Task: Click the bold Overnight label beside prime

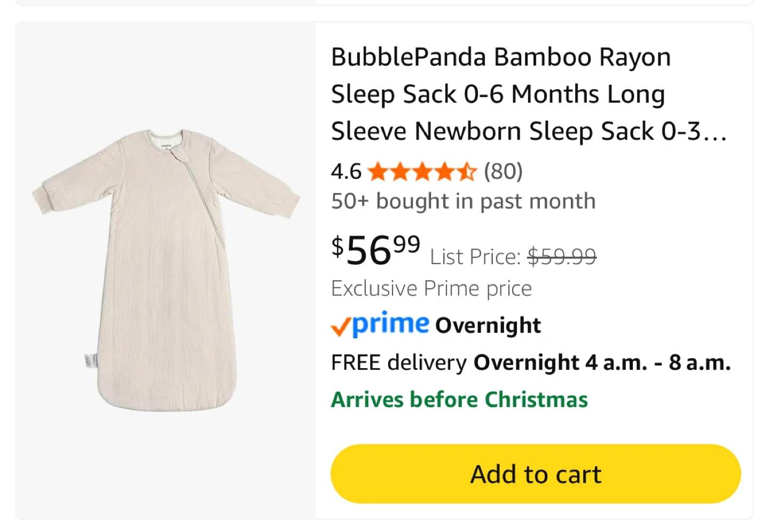Action: (488, 325)
